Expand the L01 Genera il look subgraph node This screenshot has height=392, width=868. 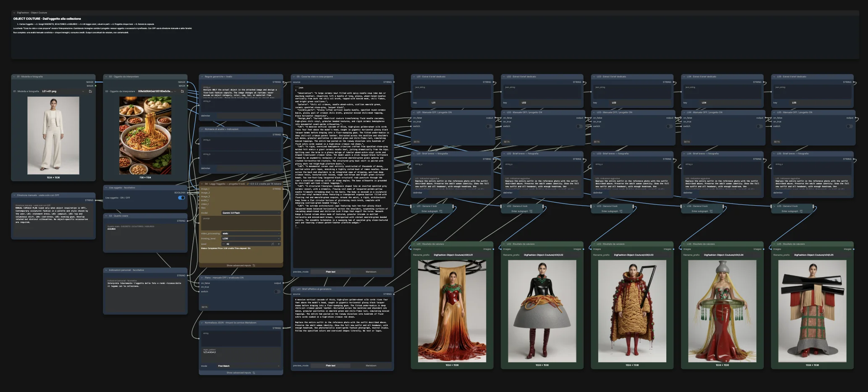click(414, 206)
